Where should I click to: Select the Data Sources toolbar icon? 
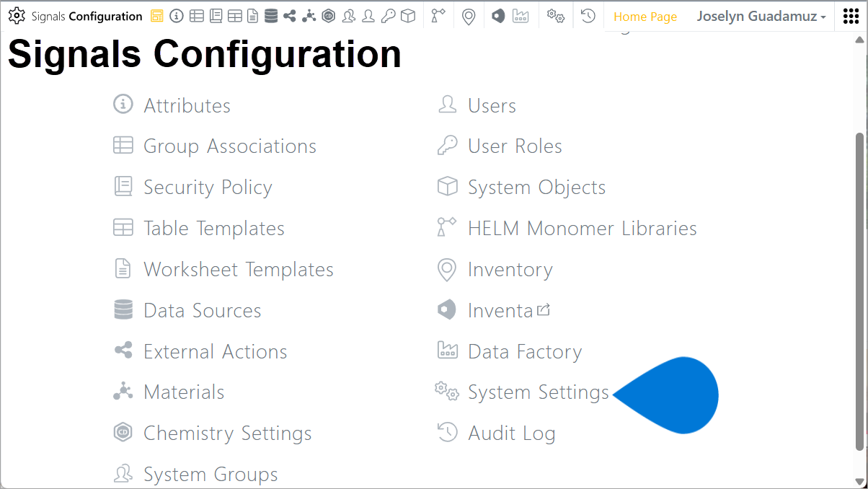(x=272, y=16)
